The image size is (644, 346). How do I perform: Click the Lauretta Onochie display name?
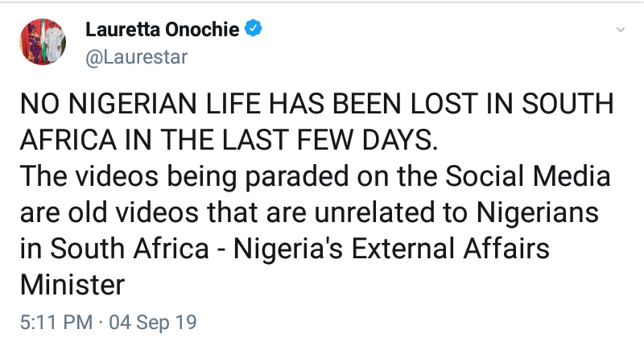click(164, 30)
